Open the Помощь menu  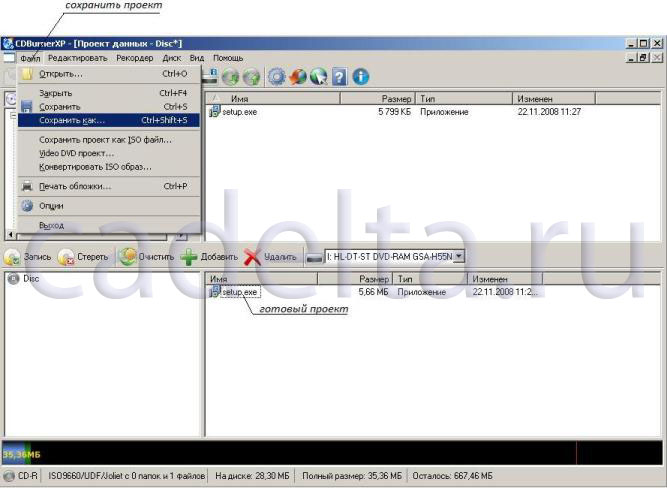(x=227, y=58)
